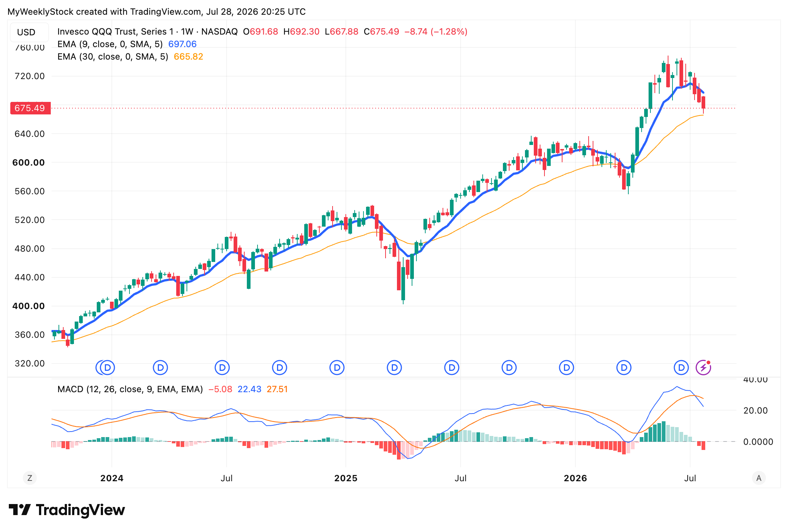This screenshot has height=532, width=788.
Task: Select the MACD (12, 26, close, 9) legend
Action: coord(130,389)
